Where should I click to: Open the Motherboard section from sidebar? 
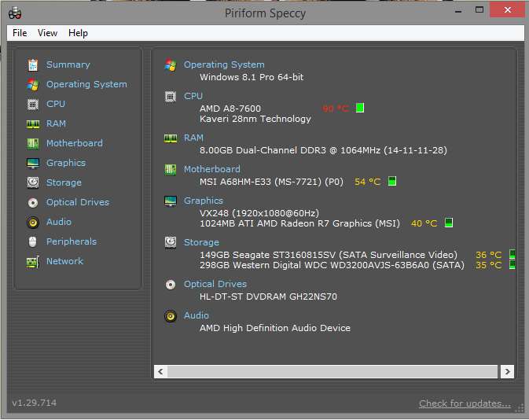point(75,143)
